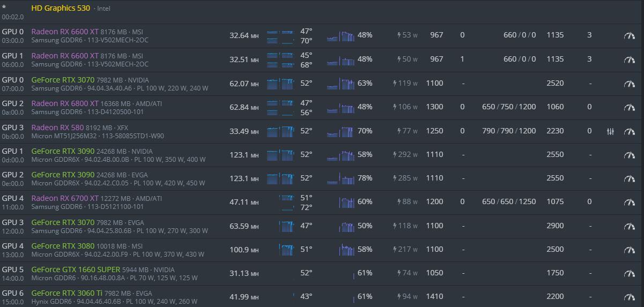Open speedometer for RX 6600 XT at 03:00.0
Image resolution: width=644 pixels, height=307 pixels.
pyautogui.click(x=629, y=36)
